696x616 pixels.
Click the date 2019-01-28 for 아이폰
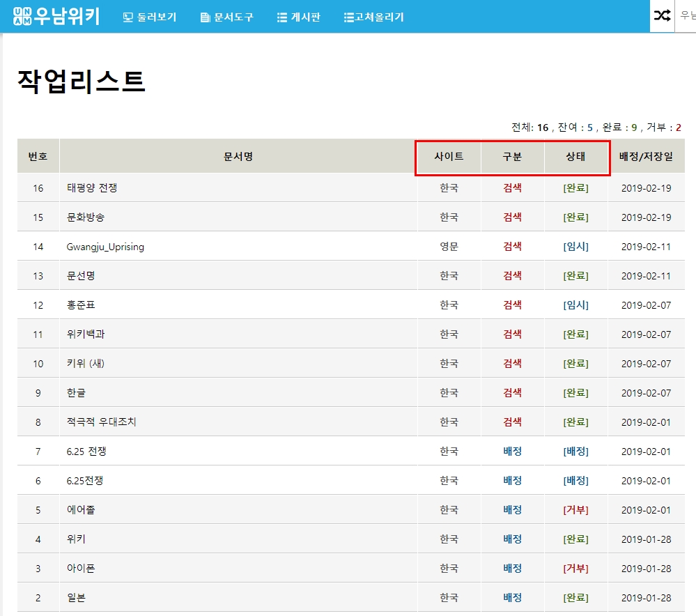click(646, 569)
